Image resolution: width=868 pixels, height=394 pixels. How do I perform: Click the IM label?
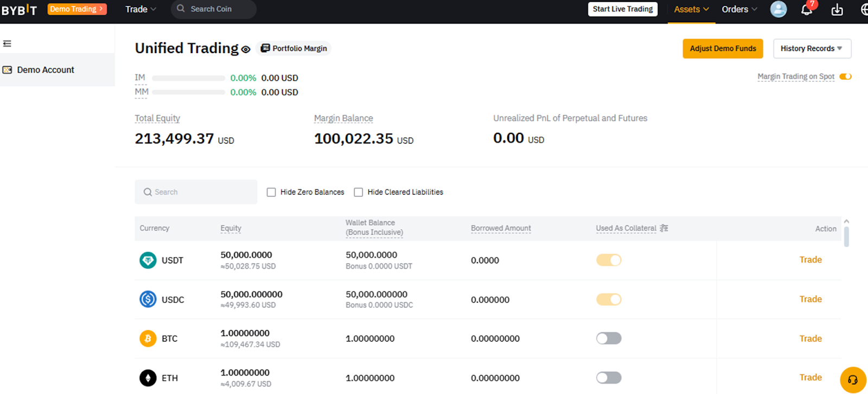[140, 78]
